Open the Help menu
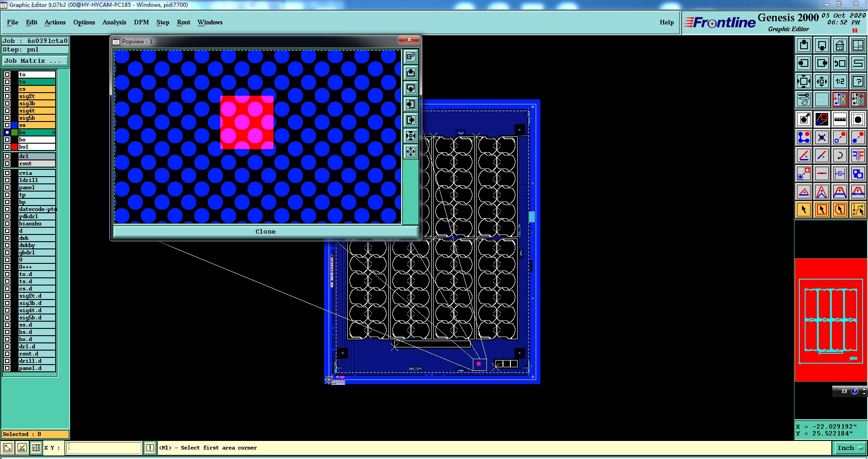The image size is (868, 459). (x=666, y=22)
